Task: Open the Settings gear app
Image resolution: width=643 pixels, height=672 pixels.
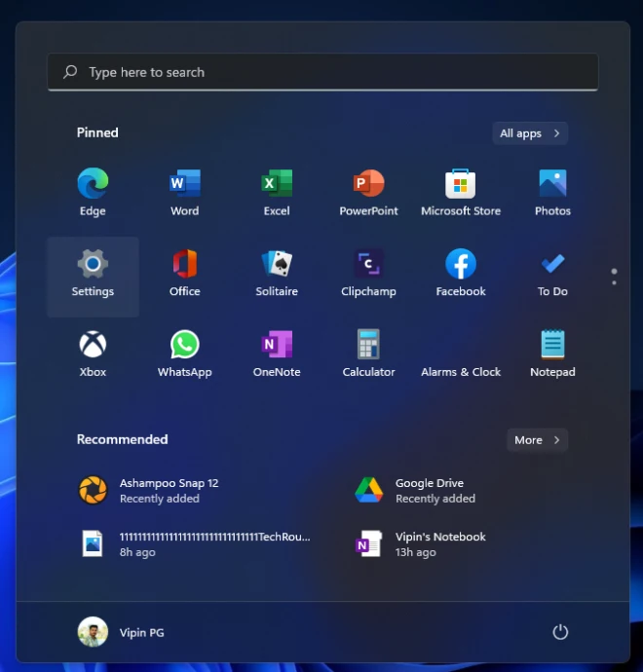Action: [93, 277]
